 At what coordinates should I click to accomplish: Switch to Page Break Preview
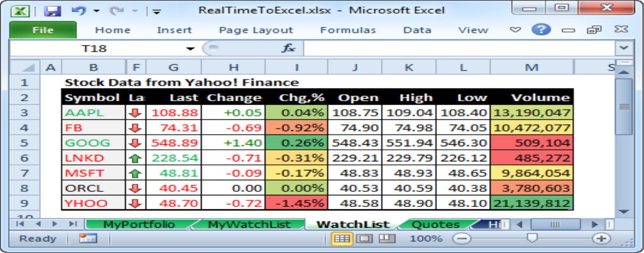[386, 238]
